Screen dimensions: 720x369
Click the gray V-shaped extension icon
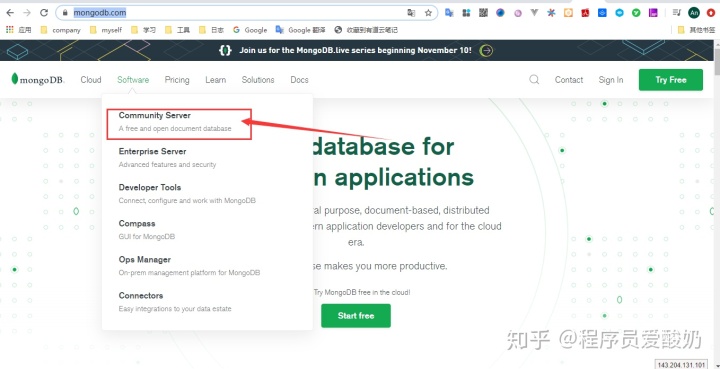[534, 13]
